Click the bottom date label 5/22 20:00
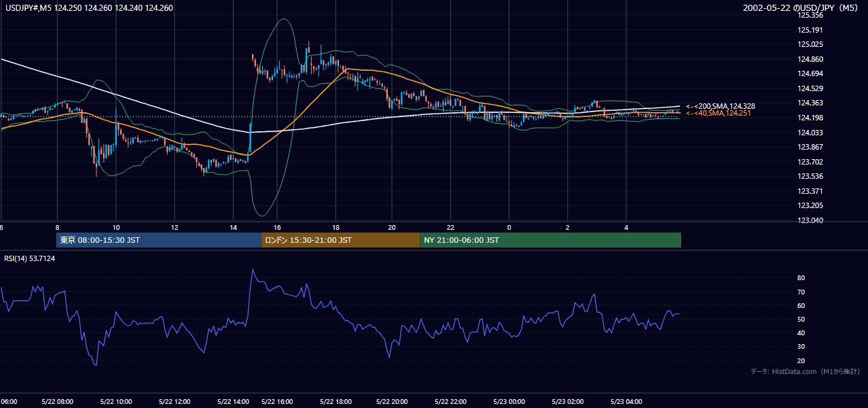This screenshot has height=408, width=868. (x=393, y=401)
